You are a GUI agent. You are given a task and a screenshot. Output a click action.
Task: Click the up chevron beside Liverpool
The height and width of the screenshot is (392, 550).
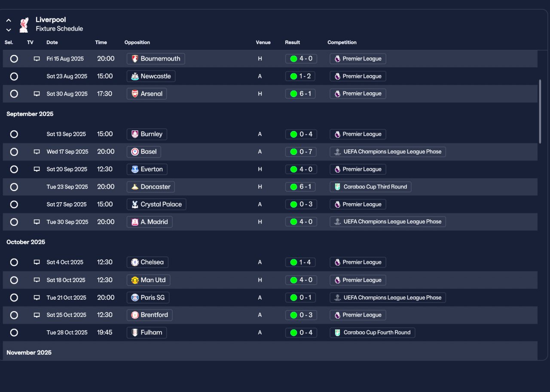[9, 20]
